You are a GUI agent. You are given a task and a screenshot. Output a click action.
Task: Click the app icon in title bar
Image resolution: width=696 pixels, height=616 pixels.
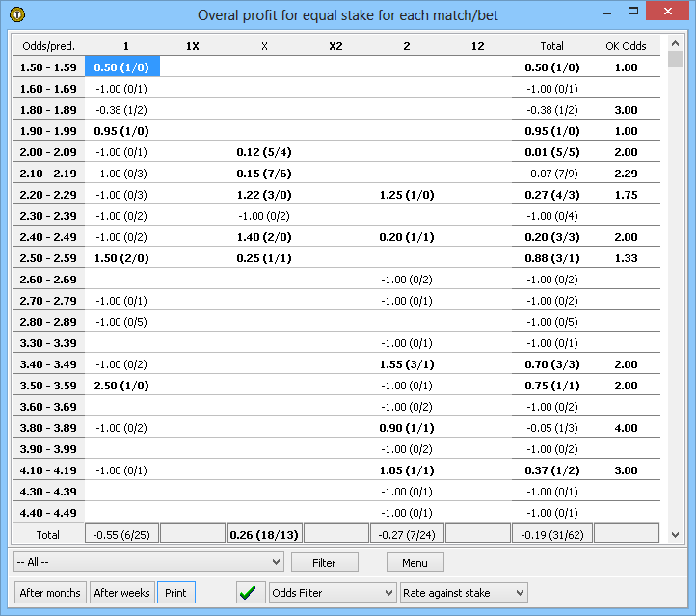tap(17, 14)
